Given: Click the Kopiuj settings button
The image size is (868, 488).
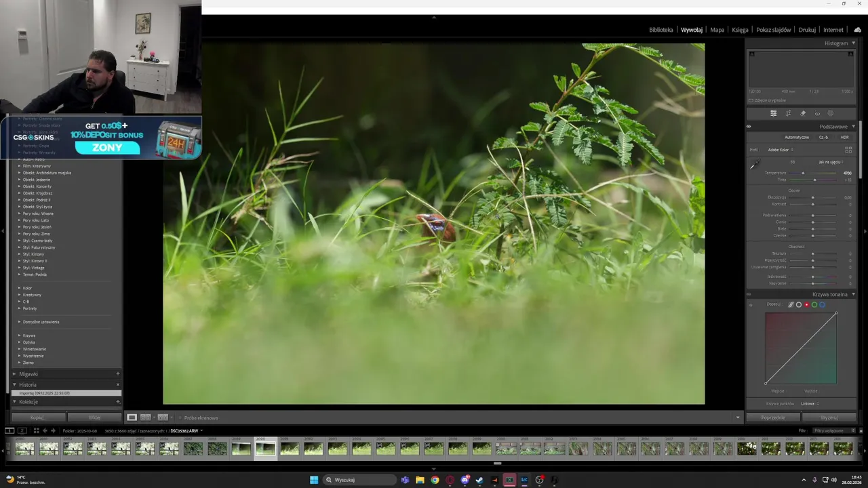Looking at the screenshot, I should point(38,418).
